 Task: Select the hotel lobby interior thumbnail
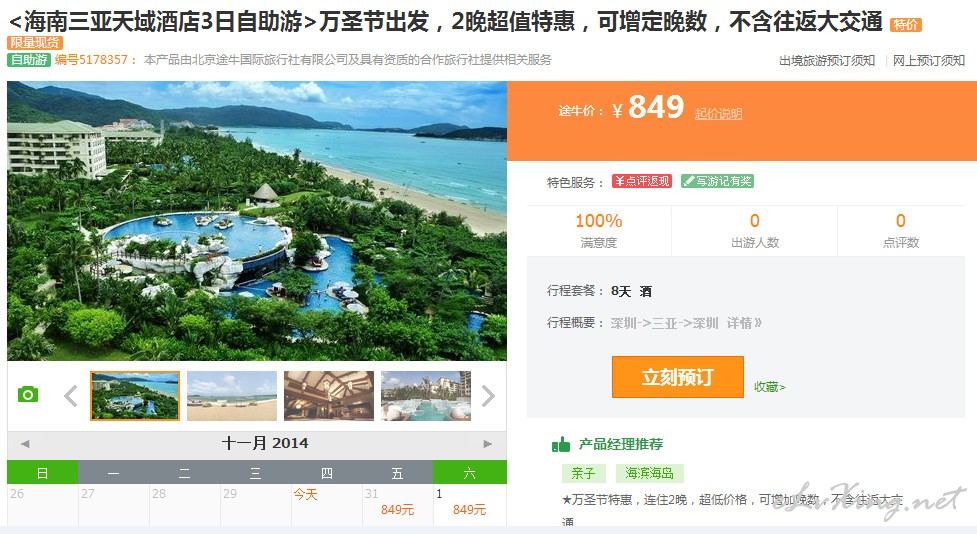tap(329, 396)
